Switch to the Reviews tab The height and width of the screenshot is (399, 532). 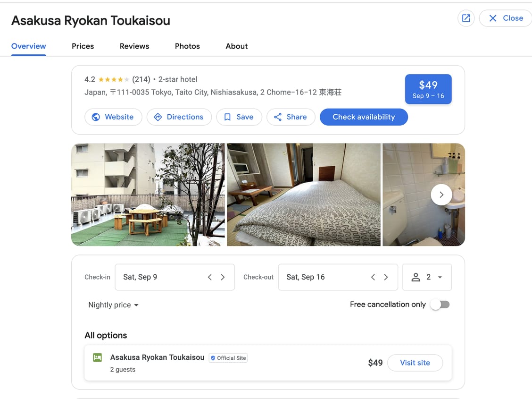[x=134, y=46]
